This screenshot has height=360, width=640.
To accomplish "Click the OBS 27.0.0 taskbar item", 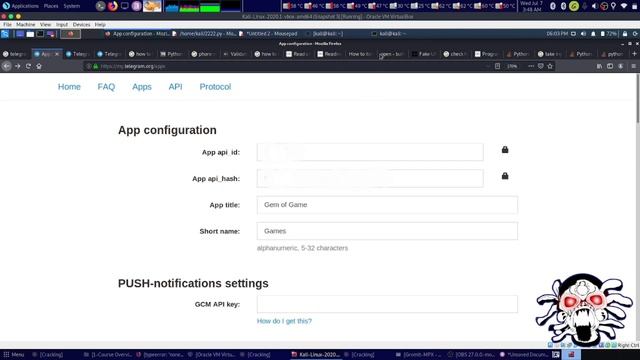I will pyautogui.click(x=471, y=355).
